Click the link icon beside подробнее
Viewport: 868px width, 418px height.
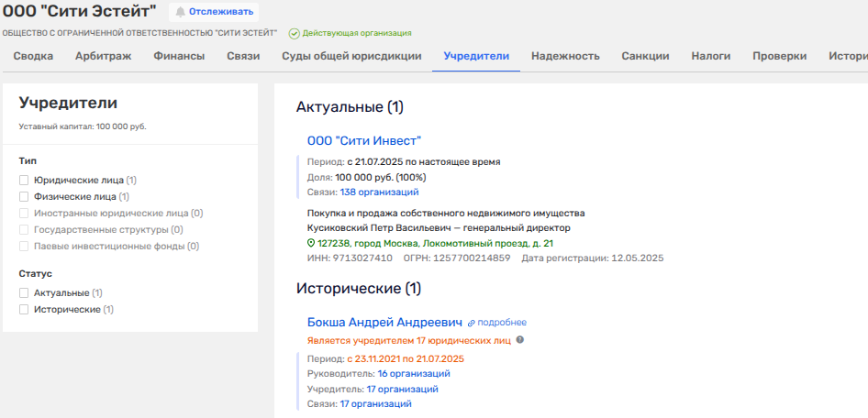(472, 323)
